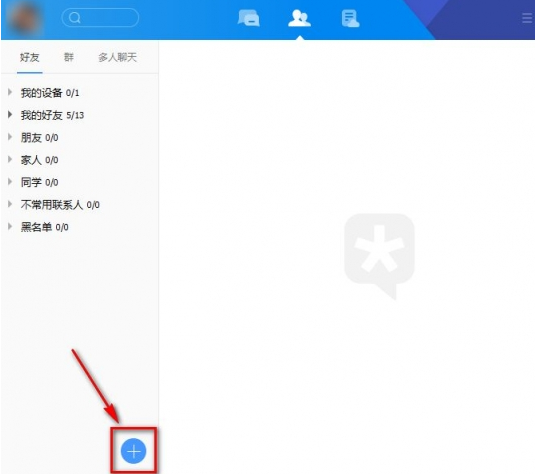Image resolution: width=535 pixels, height=474 pixels.
Task: Expand the 我的好友 group arrow
Action: (10, 115)
